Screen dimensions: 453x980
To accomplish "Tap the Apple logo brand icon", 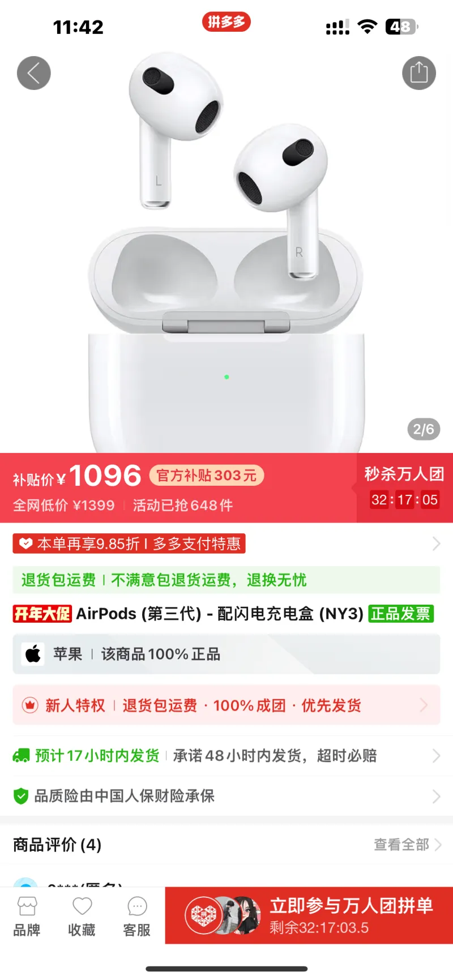I will (33, 654).
